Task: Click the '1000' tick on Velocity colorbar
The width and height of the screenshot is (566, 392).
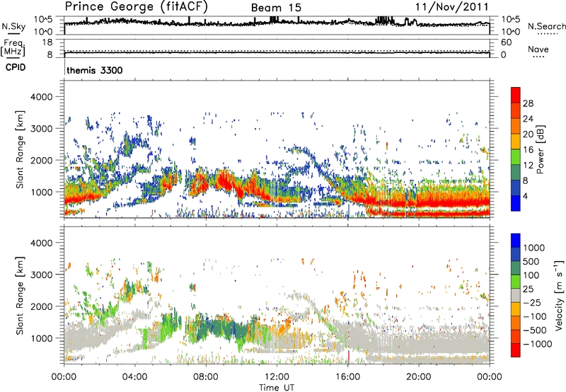Action: point(533,248)
